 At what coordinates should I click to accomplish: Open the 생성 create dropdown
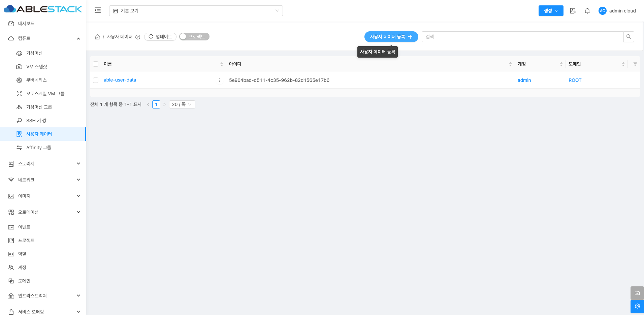click(x=551, y=11)
